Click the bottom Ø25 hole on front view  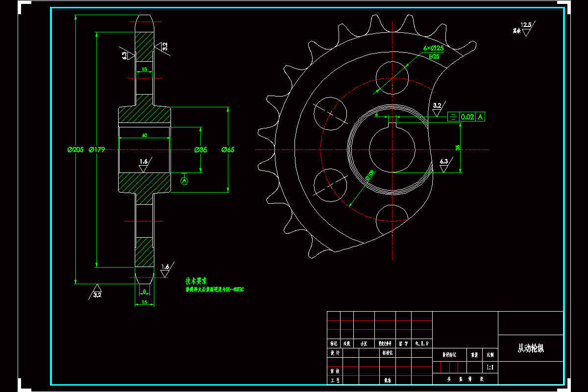[x=392, y=221]
